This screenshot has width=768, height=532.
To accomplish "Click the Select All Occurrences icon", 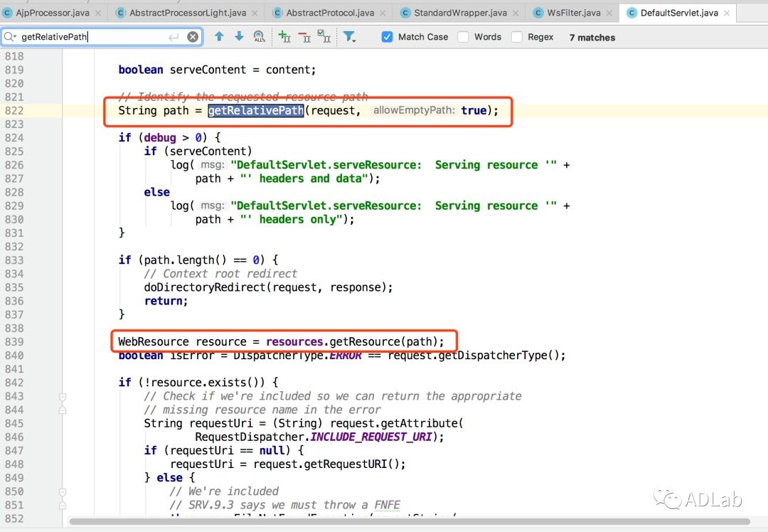I will [259, 37].
